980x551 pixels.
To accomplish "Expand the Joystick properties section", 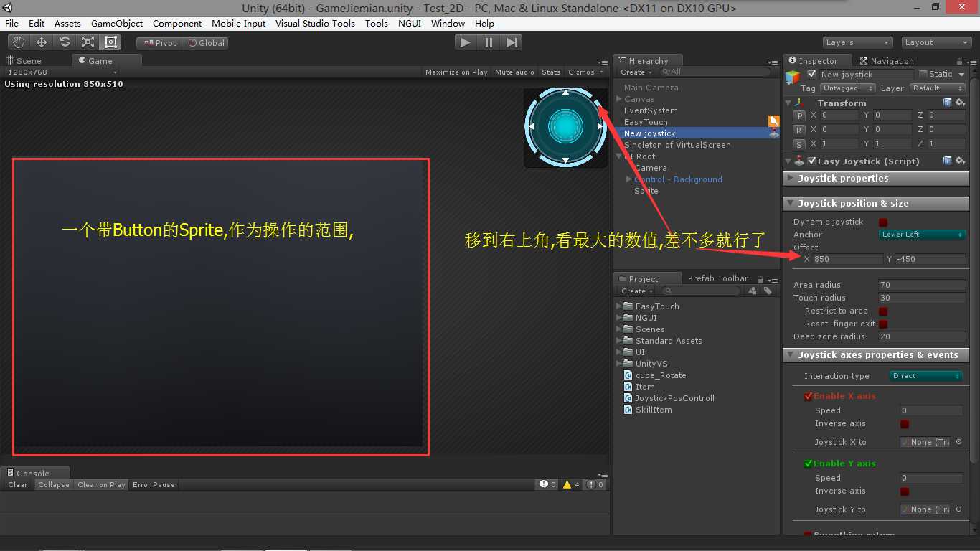I will pos(876,179).
